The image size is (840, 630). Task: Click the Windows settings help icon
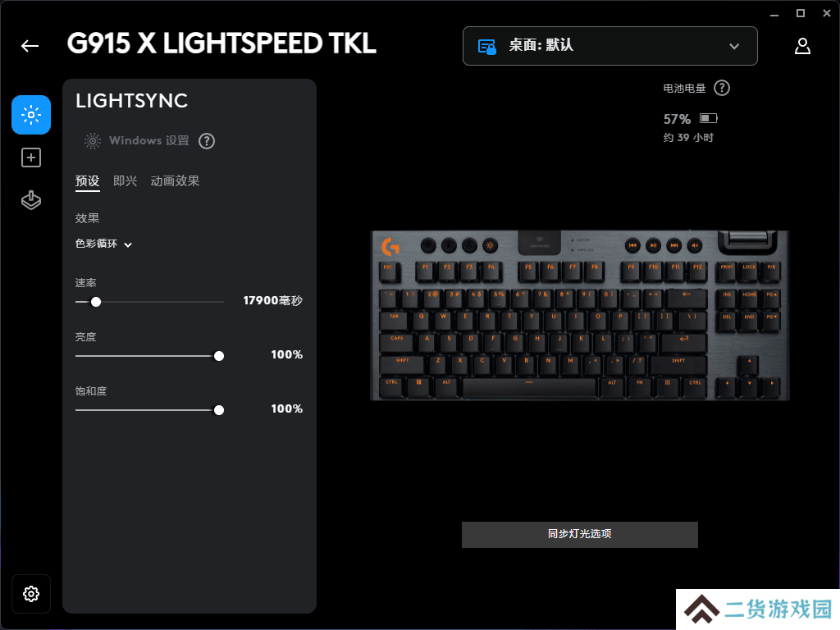click(x=207, y=141)
